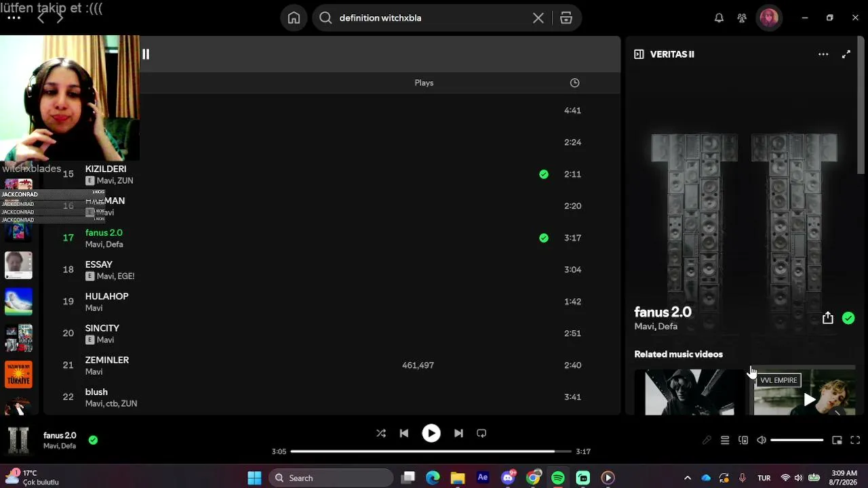Viewport: 868px width, 488px height.
Task: Open the miniplayer
Action: 837,441
